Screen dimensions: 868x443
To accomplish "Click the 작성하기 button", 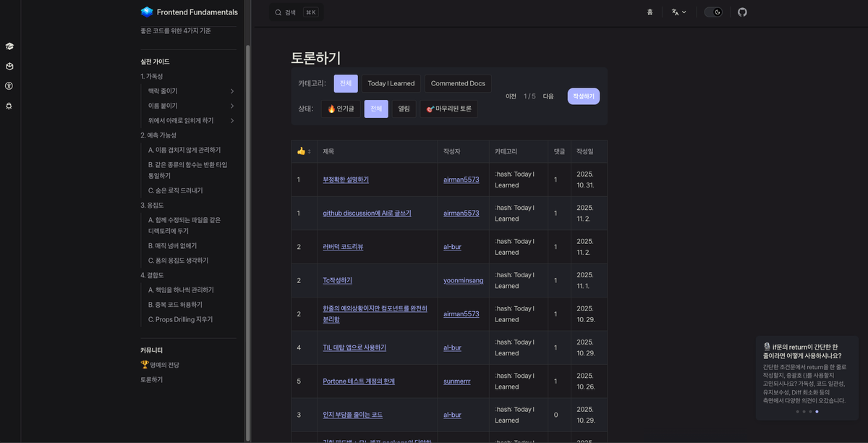I will click(x=583, y=96).
